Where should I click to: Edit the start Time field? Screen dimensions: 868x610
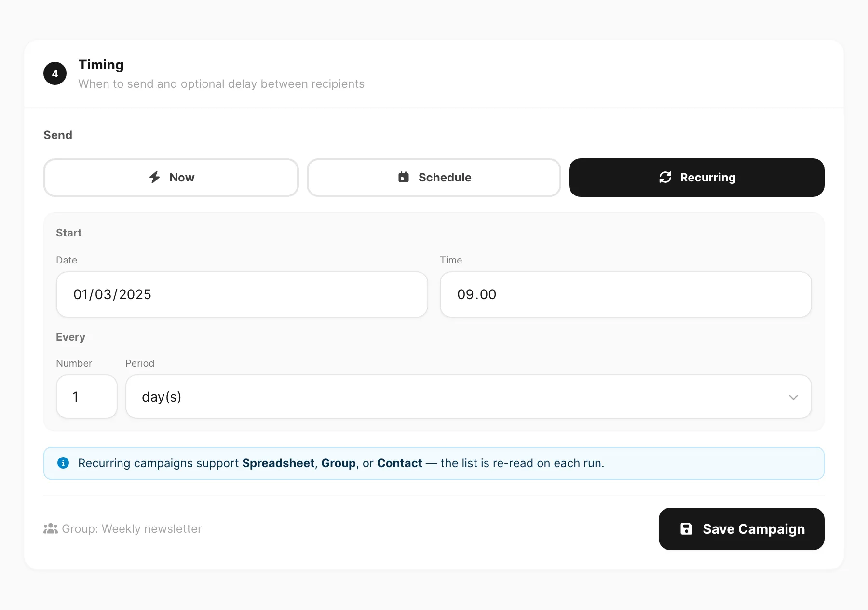point(626,294)
